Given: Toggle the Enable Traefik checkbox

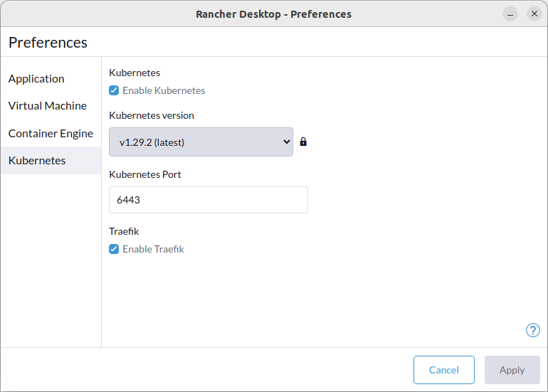Looking at the screenshot, I should (114, 249).
